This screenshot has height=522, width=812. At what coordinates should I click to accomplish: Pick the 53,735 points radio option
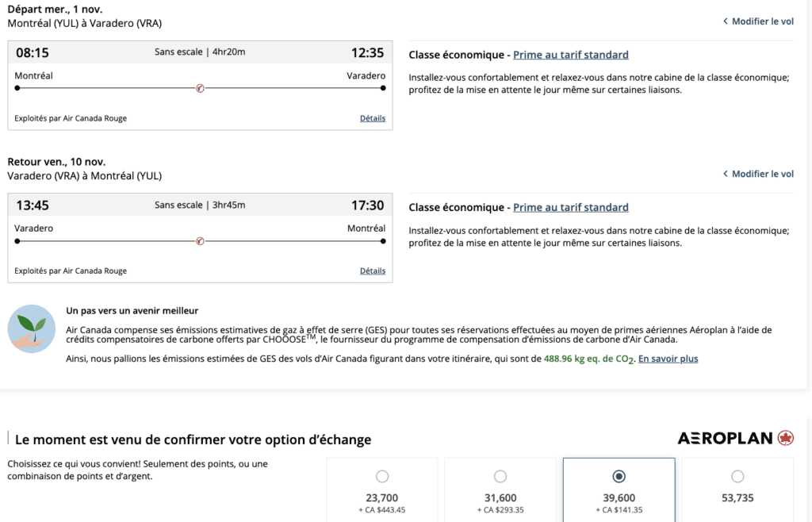[x=737, y=477]
